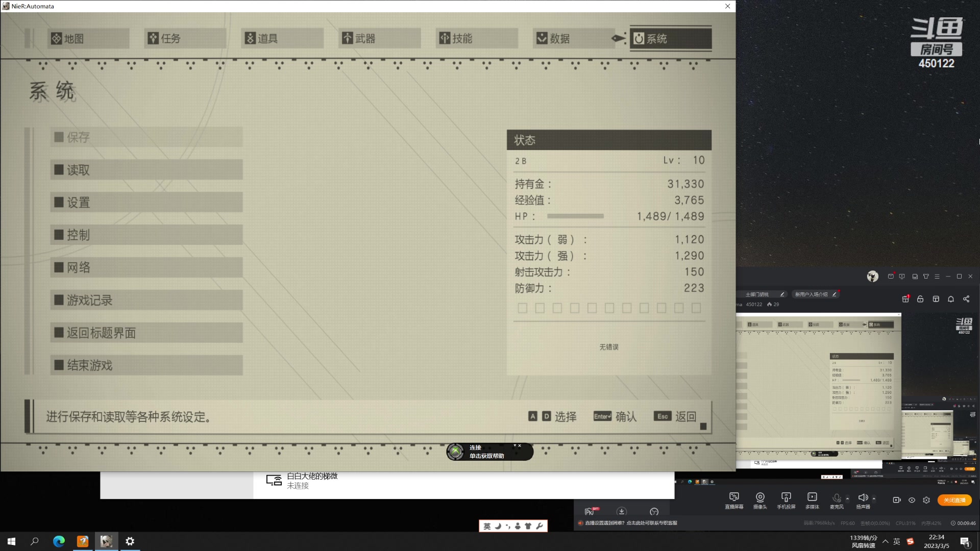Choose 结束游戏 (Quit Game) entry
This screenshot has width=980, height=551.
point(146,365)
